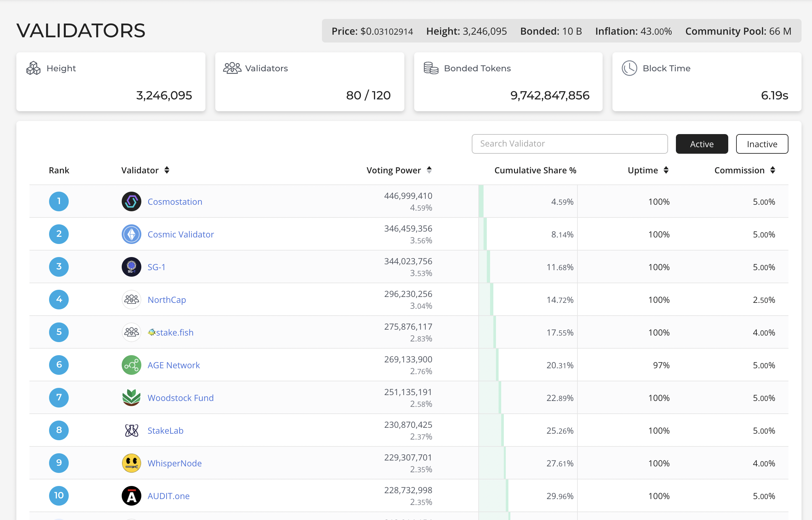The image size is (812, 520).
Task: Sort table by Commission arrows
Action: pyautogui.click(x=772, y=170)
